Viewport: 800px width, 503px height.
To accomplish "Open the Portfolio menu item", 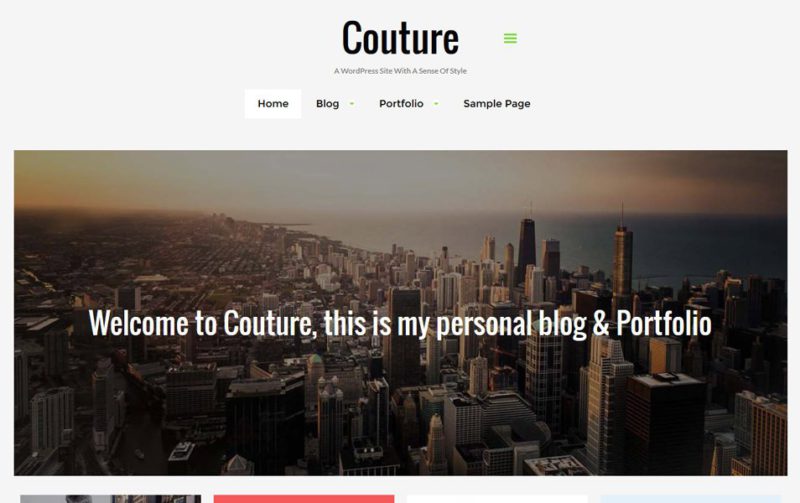I will tap(401, 104).
